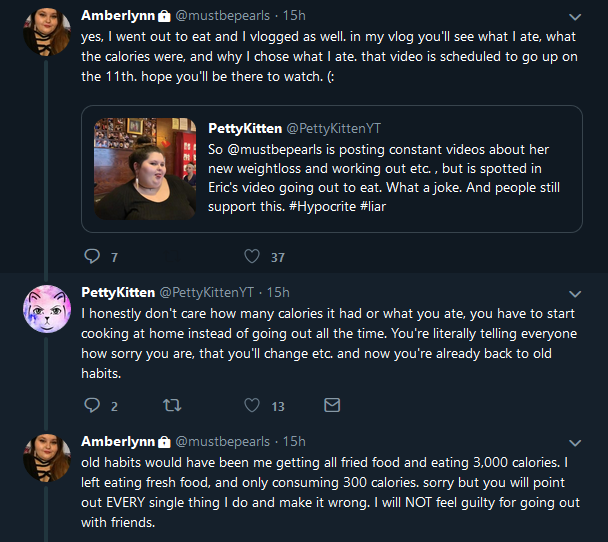This screenshot has width=608, height=542.
Task: Expand more options chevron on PettyKitten's tweet
Action: [575, 294]
